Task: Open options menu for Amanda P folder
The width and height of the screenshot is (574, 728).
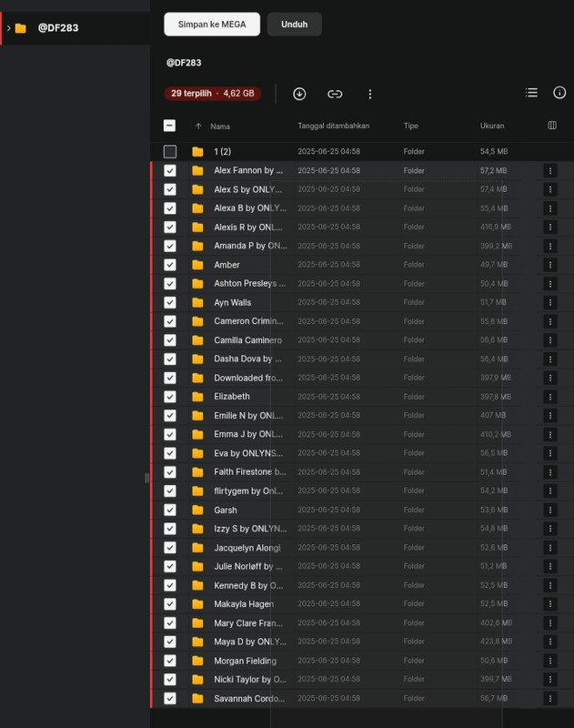Action: (550, 246)
